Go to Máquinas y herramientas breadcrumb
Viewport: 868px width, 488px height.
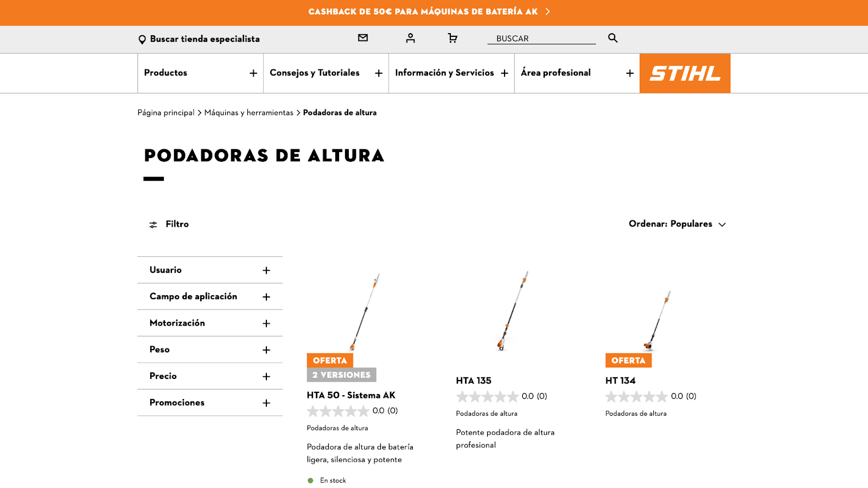tap(248, 113)
